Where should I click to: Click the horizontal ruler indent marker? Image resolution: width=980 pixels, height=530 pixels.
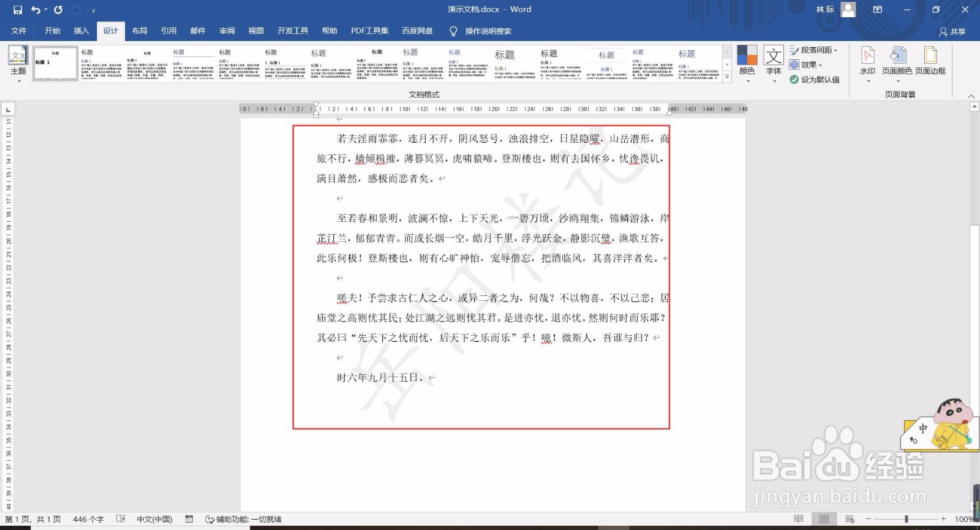click(x=316, y=110)
